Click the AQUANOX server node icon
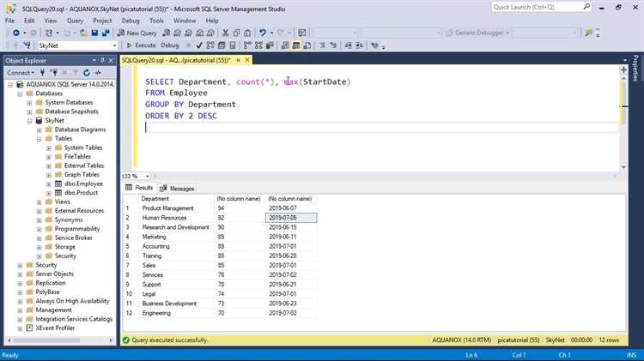The height and width of the screenshot is (361, 644). (21, 84)
